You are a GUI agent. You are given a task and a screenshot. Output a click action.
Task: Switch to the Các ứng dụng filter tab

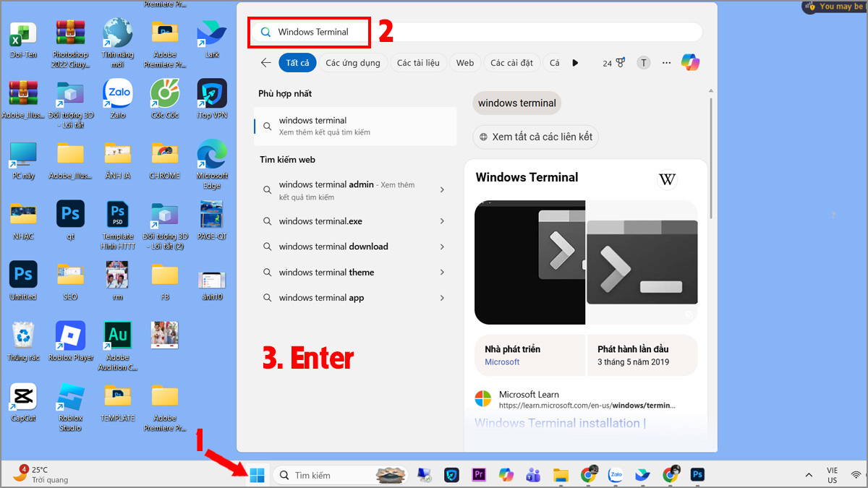pos(353,62)
